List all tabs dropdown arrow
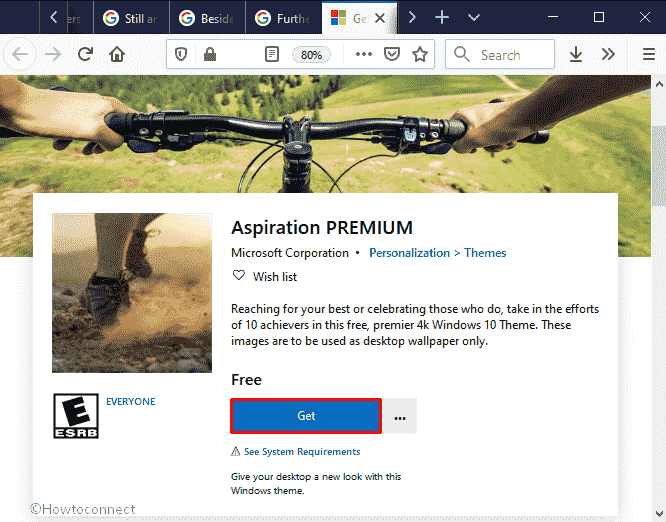Screen dimensions: 666x522 click(x=474, y=17)
